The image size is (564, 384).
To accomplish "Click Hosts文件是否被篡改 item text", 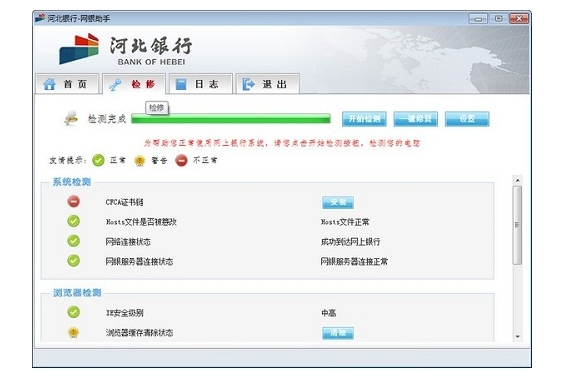I will 141,222.
